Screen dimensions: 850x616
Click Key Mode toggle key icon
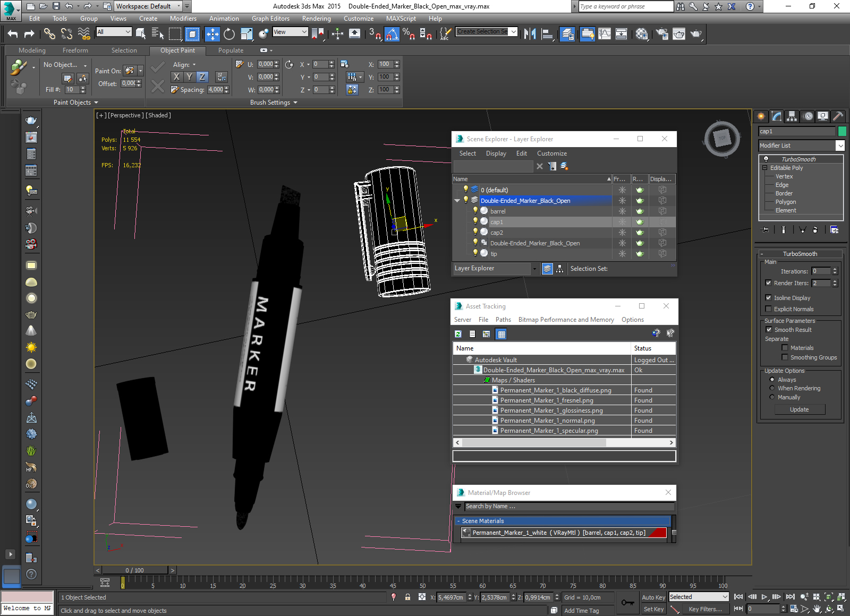628,603
